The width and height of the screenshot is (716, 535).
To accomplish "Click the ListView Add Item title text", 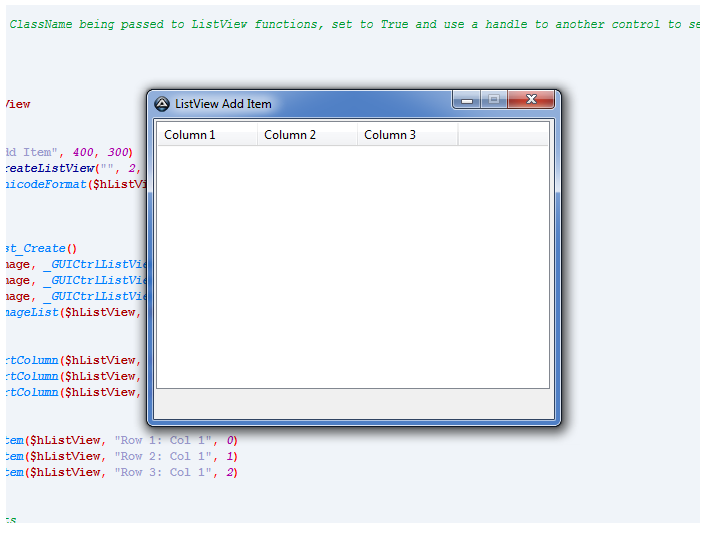I will (223, 104).
